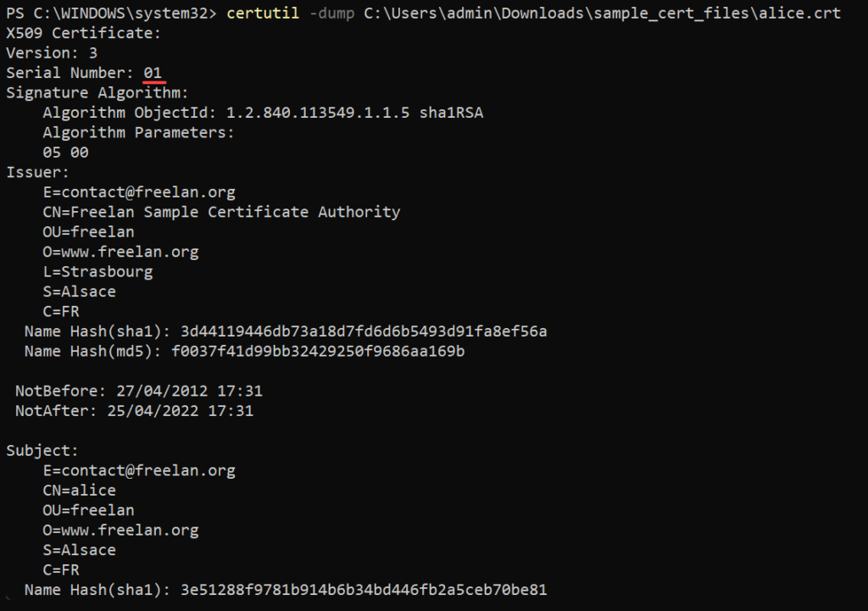Click issuer Name Hash(sha1) value

364,331
